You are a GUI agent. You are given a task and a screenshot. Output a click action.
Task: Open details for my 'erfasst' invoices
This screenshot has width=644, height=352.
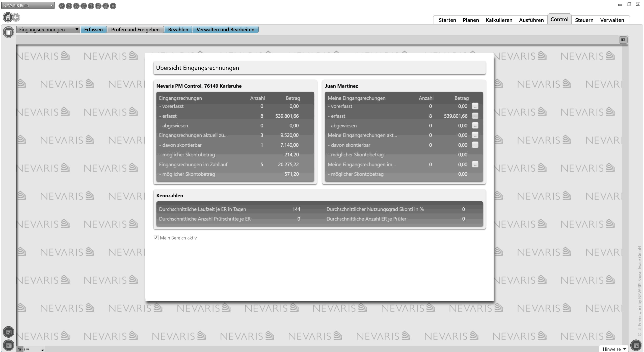[475, 116]
